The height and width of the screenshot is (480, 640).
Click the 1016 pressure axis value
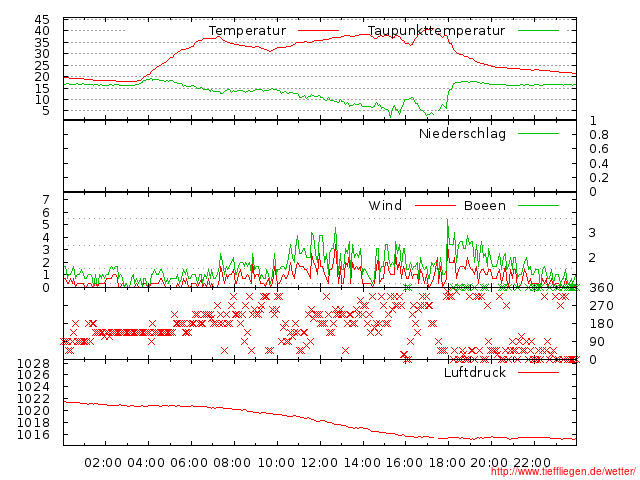coord(33,435)
